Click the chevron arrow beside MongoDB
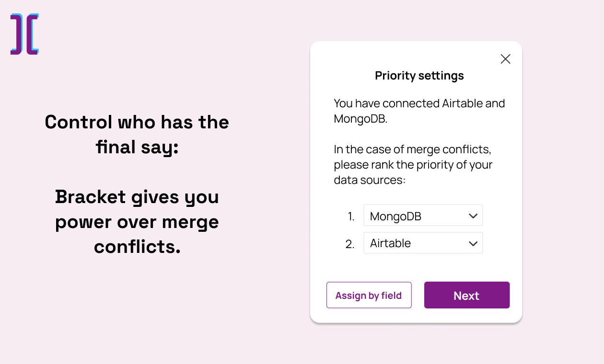 [x=473, y=216]
